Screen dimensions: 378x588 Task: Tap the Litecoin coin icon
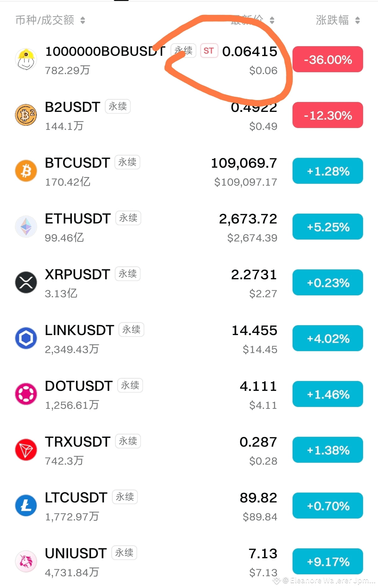click(26, 506)
